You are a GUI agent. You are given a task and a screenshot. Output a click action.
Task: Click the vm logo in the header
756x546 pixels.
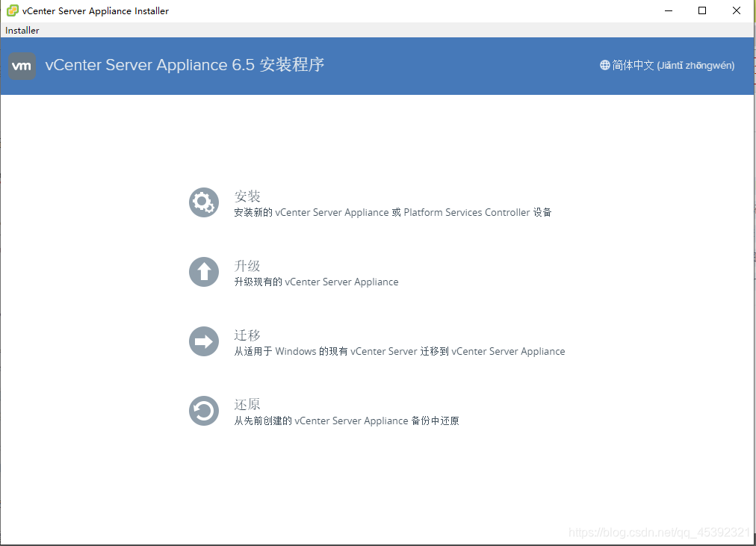(x=22, y=66)
